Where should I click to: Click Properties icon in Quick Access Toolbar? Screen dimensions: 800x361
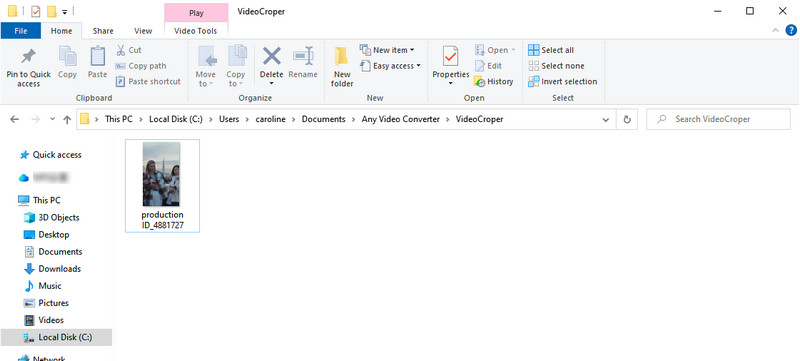point(36,11)
